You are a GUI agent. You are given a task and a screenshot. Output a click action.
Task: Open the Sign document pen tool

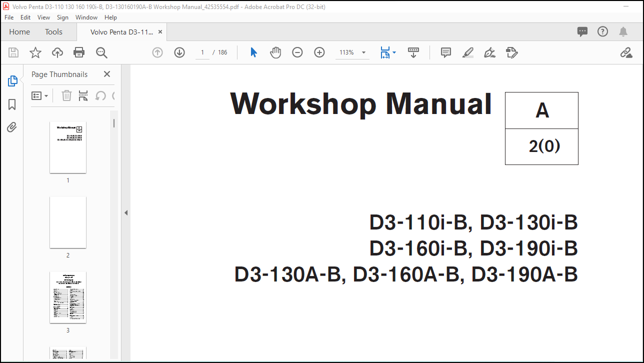click(x=490, y=52)
